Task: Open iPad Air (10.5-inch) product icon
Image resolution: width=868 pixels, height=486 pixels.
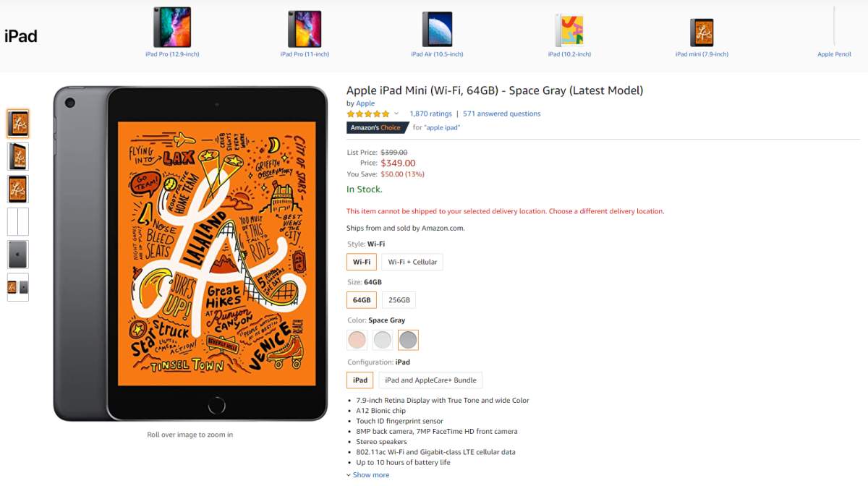Action: [x=437, y=29]
